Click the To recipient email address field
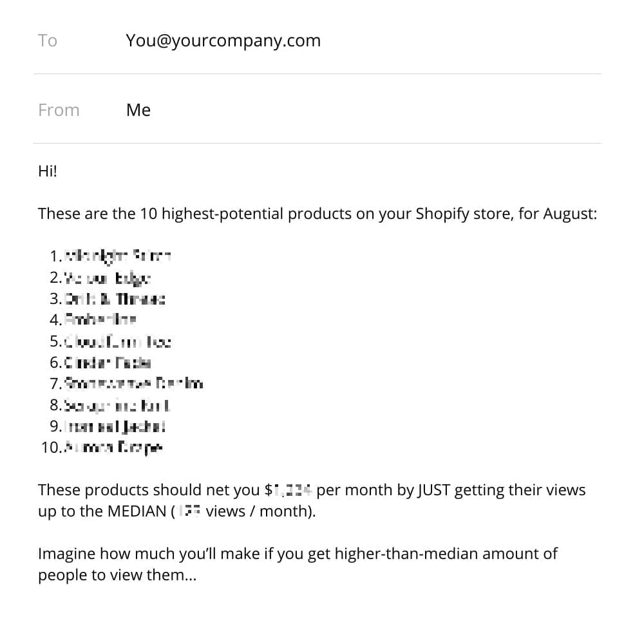This screenshot has height=644, width=644. [x=223, y=41]
